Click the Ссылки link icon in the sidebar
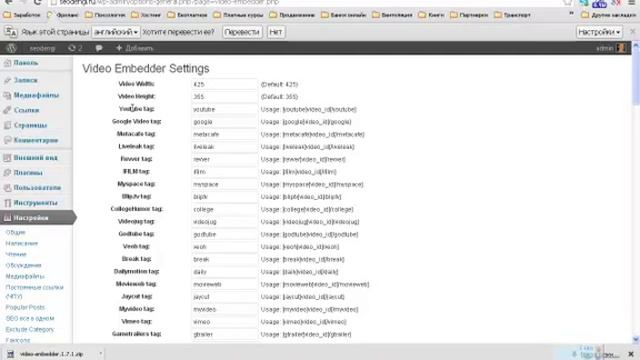This screenshot has width=640, height=360. pos(7,110)
